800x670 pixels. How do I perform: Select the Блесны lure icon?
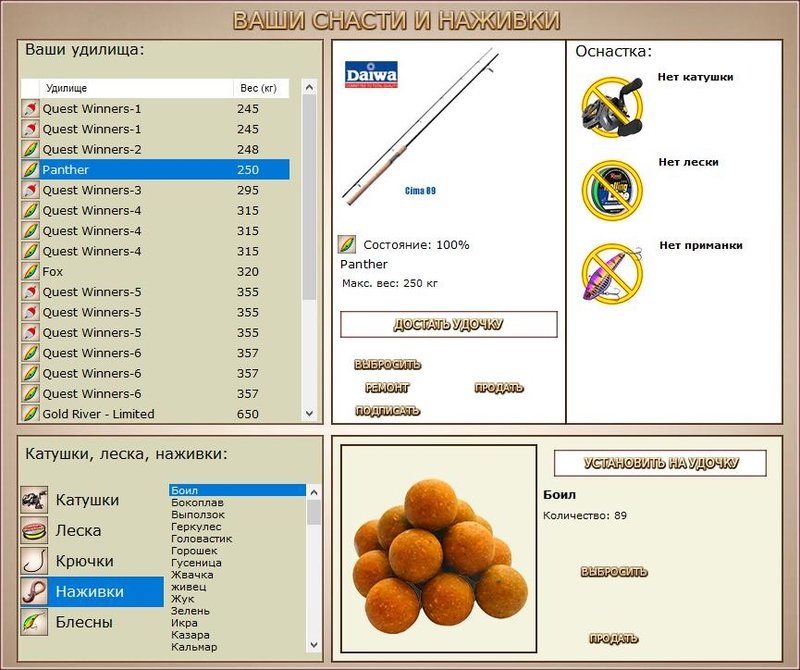pos(34,622)
